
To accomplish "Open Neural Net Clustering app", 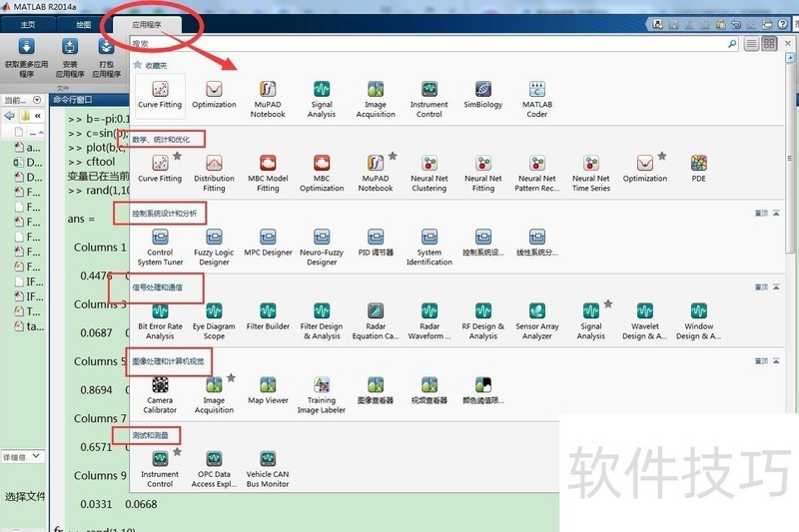I will tap(429, 174).
